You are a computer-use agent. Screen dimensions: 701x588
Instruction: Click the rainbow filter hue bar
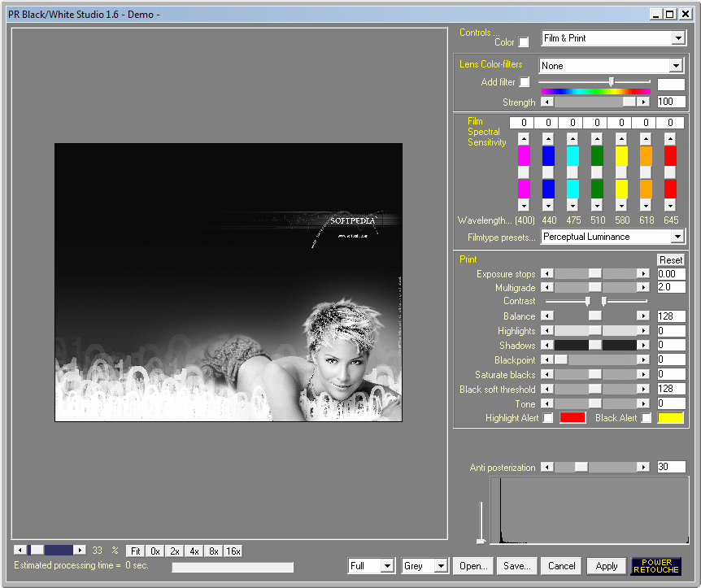pyautogui.click(x=595, y=92)
